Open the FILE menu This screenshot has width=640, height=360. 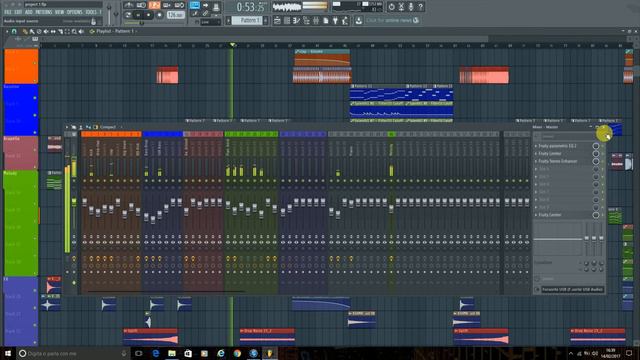point(8,12)
